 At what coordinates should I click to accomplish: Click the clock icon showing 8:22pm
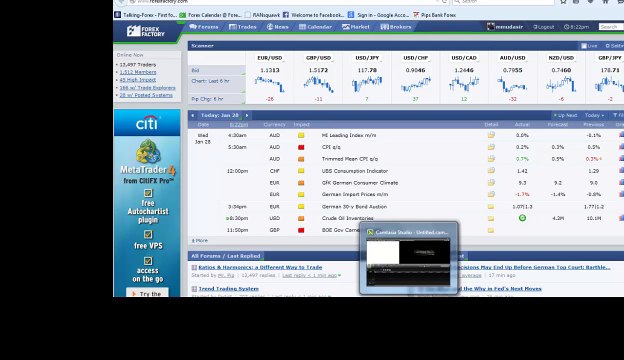point(566,27)
